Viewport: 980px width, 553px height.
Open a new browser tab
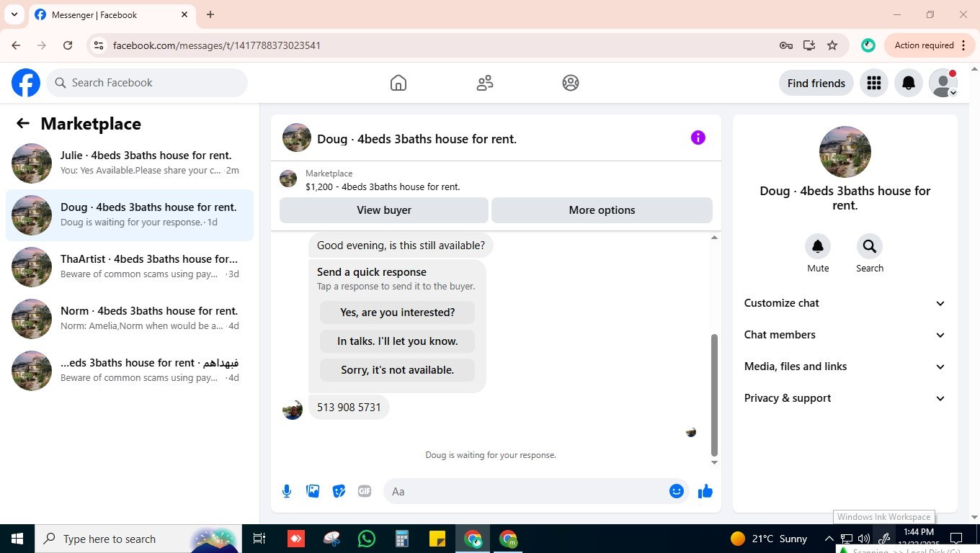pos(210,14)
